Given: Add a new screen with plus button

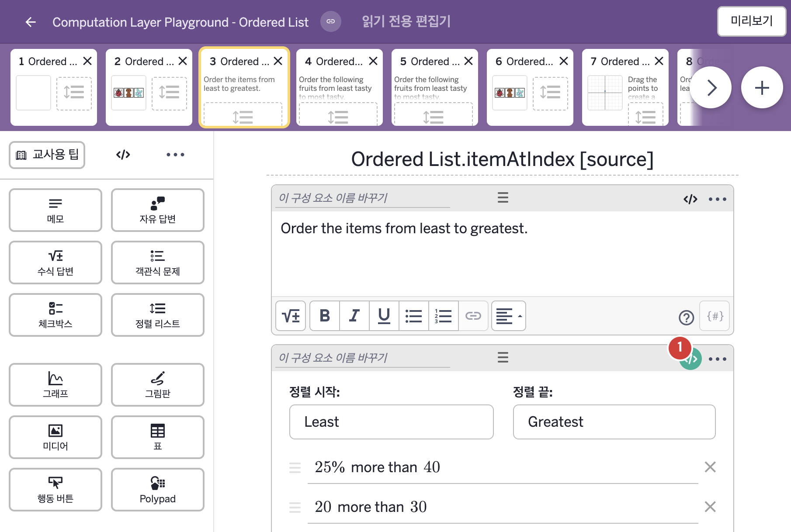Looking at the screenshot, I should pyautogui.click(x=762, y=87).
